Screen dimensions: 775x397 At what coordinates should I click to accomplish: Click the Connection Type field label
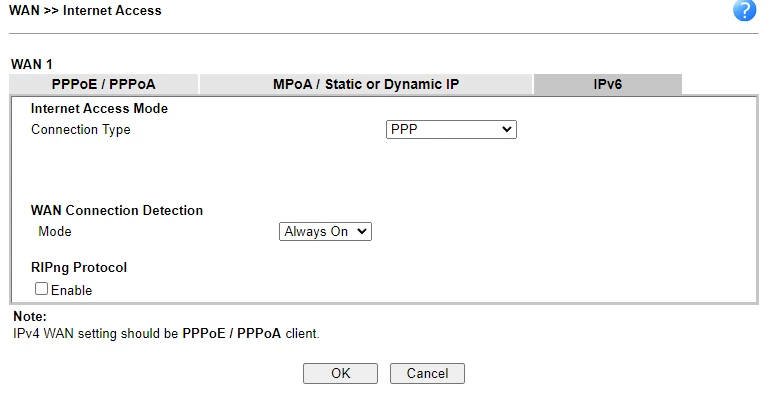pyautogui.click(x=81, y=130)
